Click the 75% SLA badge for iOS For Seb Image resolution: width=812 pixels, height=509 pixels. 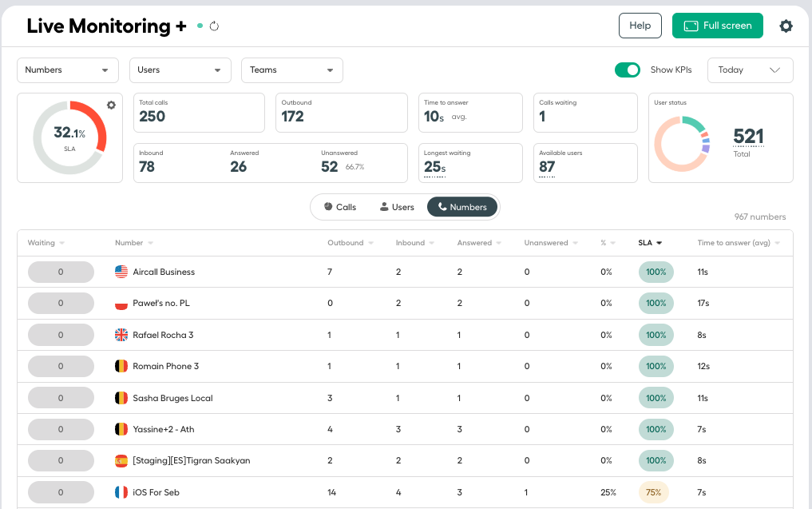pos(654,492)
